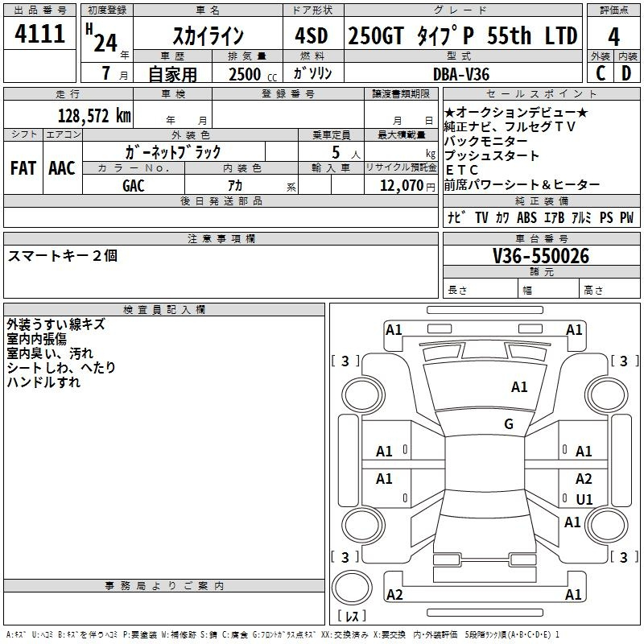644x644 pixels.
Task: Click the recycle deposit 12,070円
Action: tap(407, 186)
